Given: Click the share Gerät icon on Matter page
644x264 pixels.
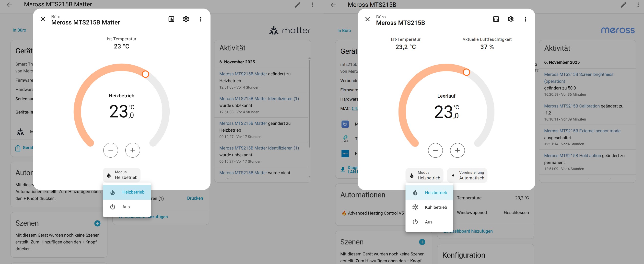Looking at the screenshot, I should (18, 148).
